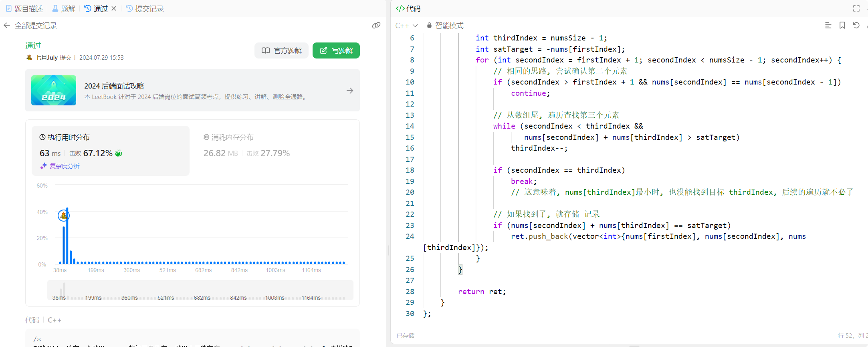Click the green 写题解 button
The image size is (868, 347).
click(336, 50)
